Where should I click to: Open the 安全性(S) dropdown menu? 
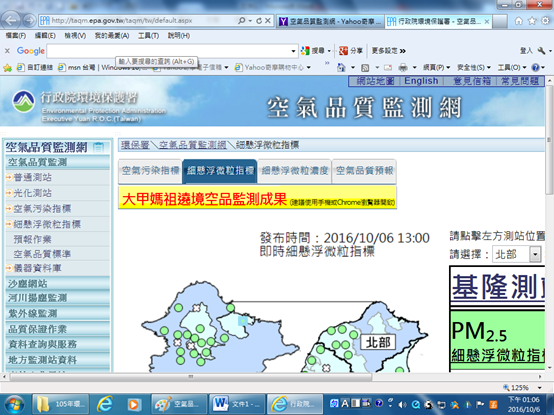pyautogui.click(x=474, y=67)
